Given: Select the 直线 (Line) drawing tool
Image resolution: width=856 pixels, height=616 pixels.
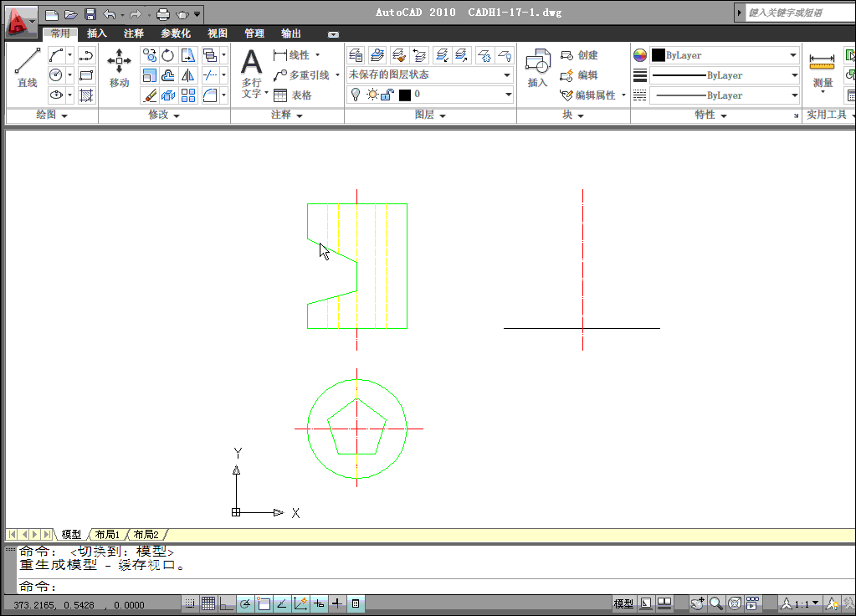Looking at the screenshot, I should pyautogui.click(x=26, y=67).
